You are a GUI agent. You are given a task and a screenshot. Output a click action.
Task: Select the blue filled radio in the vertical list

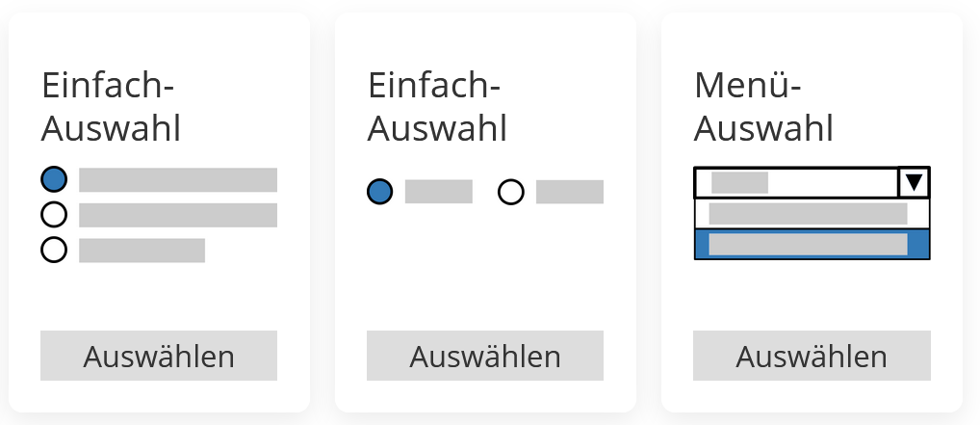tap(54, 179)
